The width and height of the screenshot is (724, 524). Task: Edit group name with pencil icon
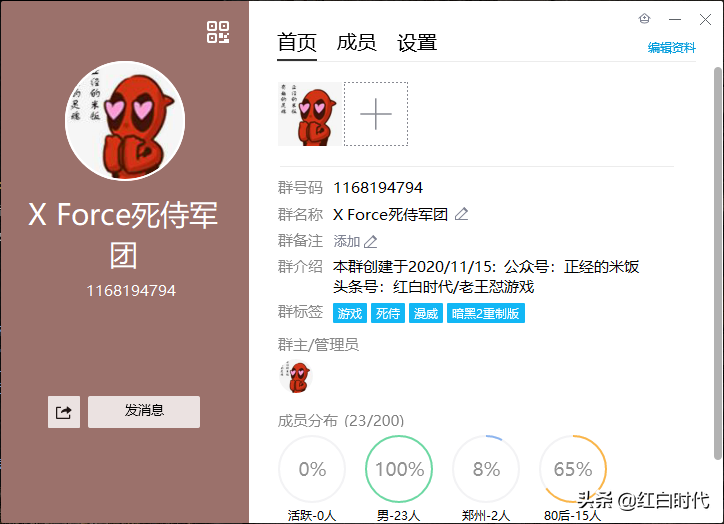(x=461, y=214)
